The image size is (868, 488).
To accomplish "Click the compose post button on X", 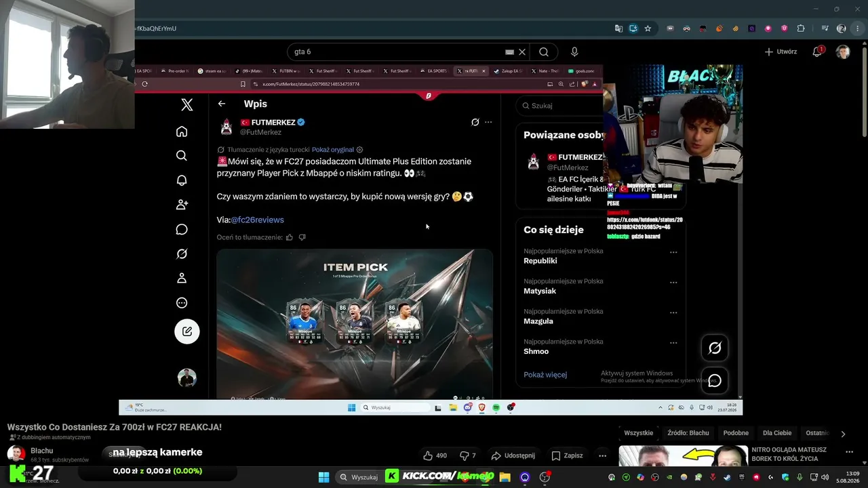I will 187,331.
